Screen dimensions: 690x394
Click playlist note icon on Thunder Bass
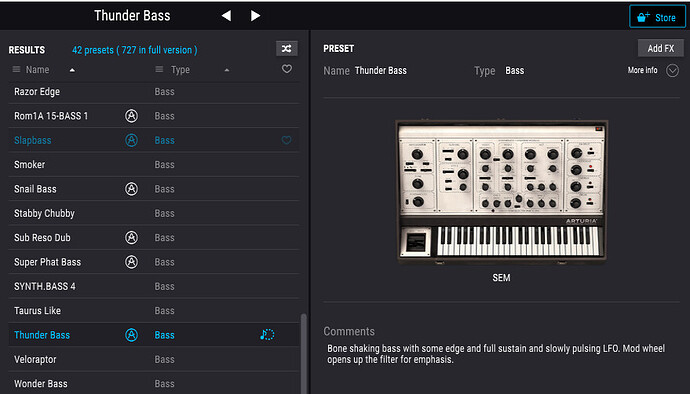click(x=267, y=335)
